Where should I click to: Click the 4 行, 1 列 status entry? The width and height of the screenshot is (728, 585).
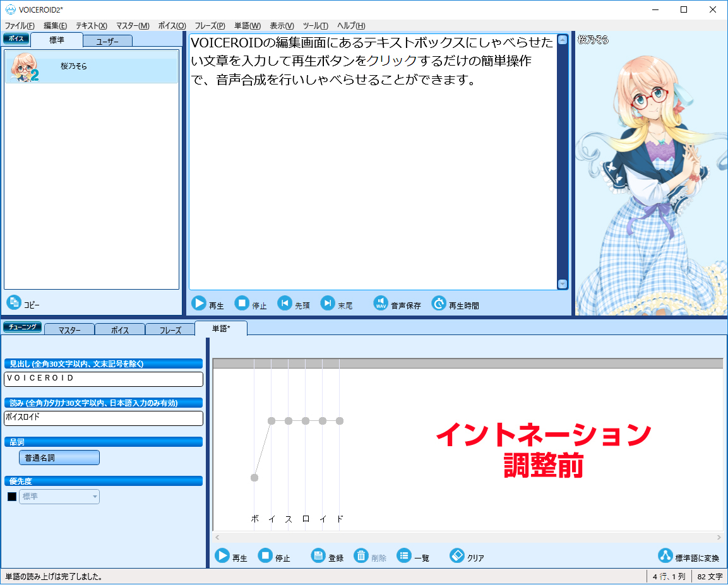pyautogui.click(x=669, y=577)
